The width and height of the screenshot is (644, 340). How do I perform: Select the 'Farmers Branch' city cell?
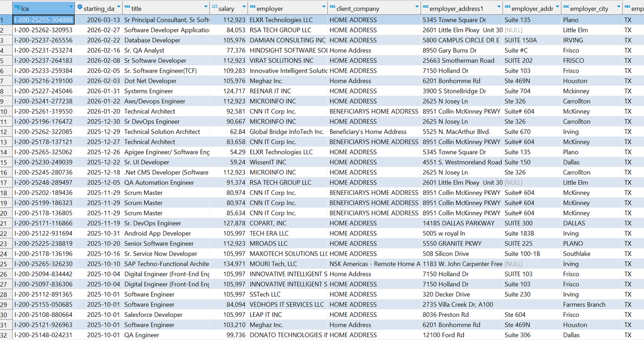pyautogui.click(x=591, y=305)
